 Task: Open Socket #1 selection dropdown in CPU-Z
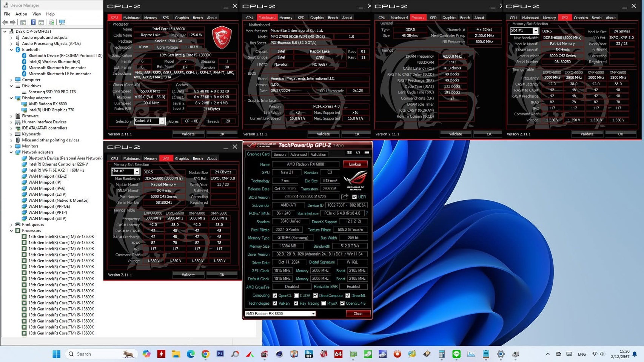[162, 121]
